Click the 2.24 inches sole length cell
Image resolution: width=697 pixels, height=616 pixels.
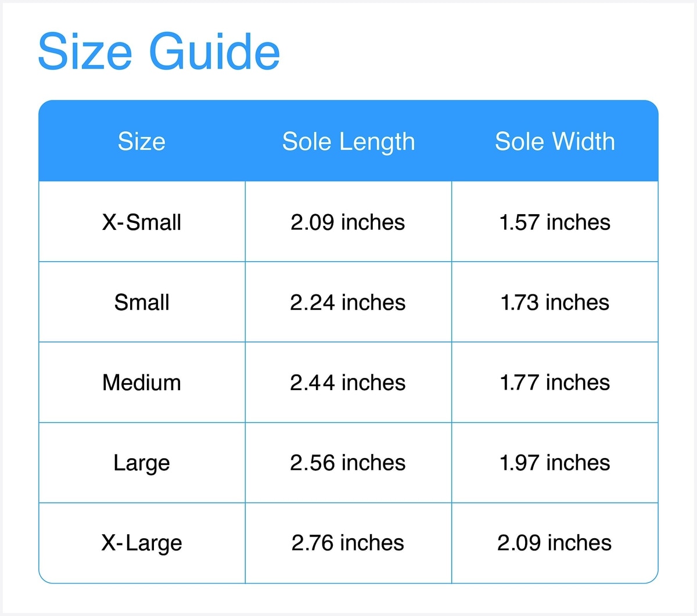click(348, 302)
